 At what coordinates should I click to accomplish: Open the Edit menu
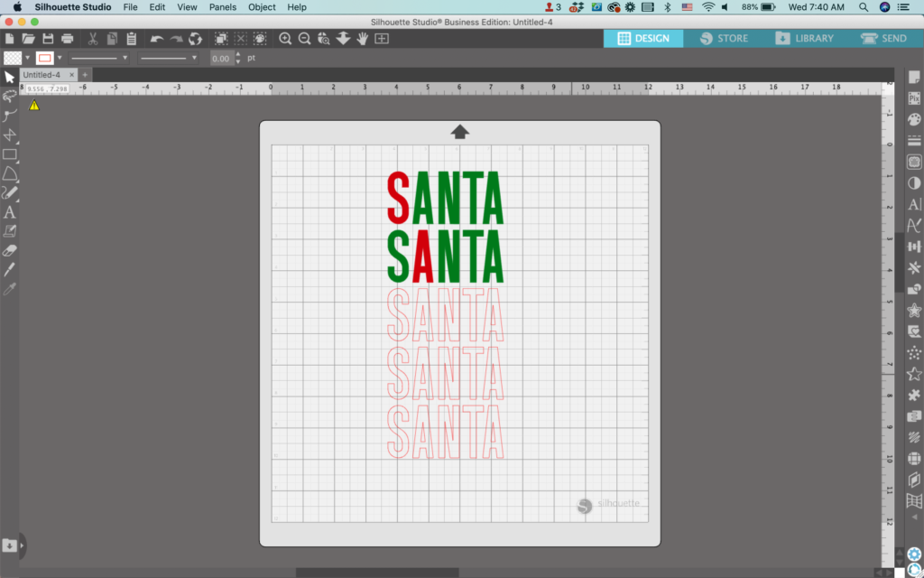[x=157, y=7]
